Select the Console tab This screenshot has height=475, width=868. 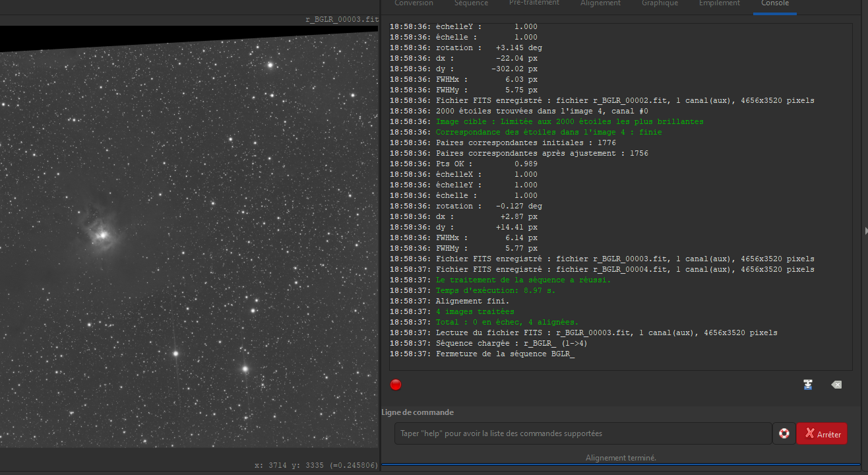[x=775, y=3]
